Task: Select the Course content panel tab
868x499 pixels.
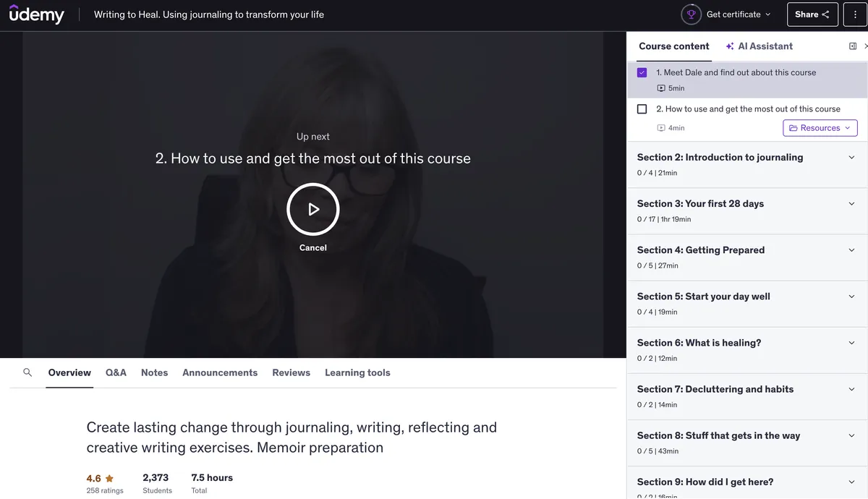Action: [x=673, y=46]
